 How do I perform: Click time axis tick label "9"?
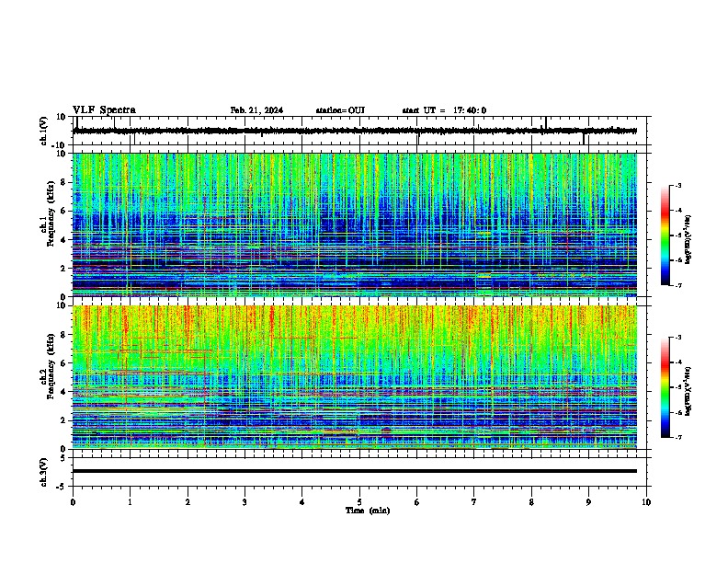pos(588,502)
